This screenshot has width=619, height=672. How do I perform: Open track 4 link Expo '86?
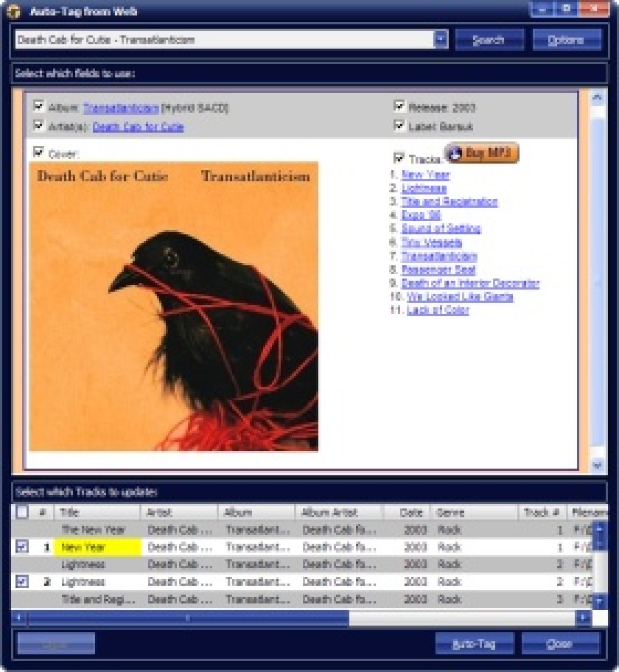[421, 215]
